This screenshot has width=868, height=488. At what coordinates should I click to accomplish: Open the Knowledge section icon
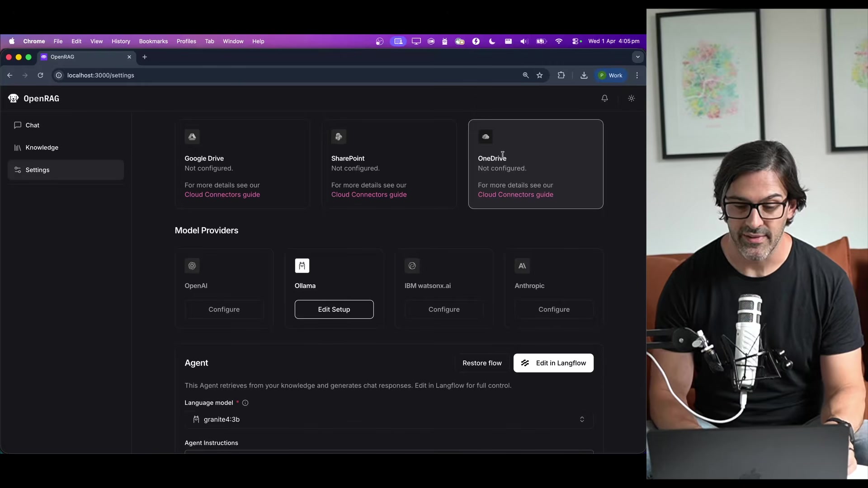click(x=18, y=147)
